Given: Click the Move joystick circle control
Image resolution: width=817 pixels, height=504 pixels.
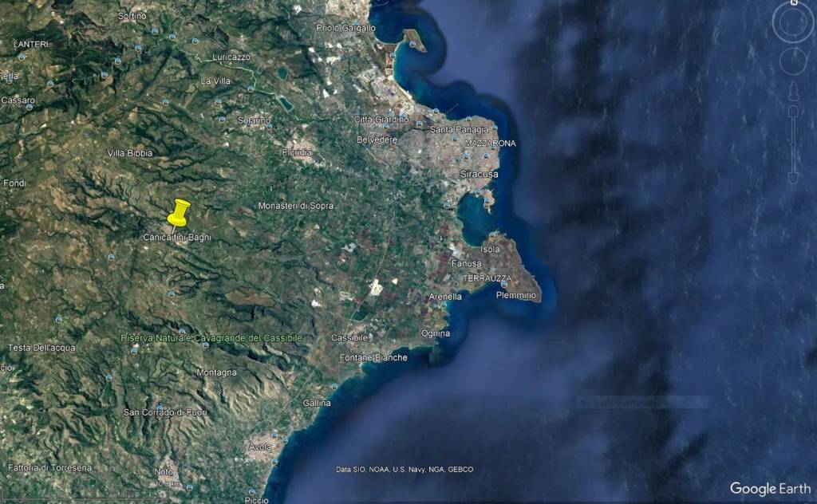Looking at the screenshot, I should (793, 61).
